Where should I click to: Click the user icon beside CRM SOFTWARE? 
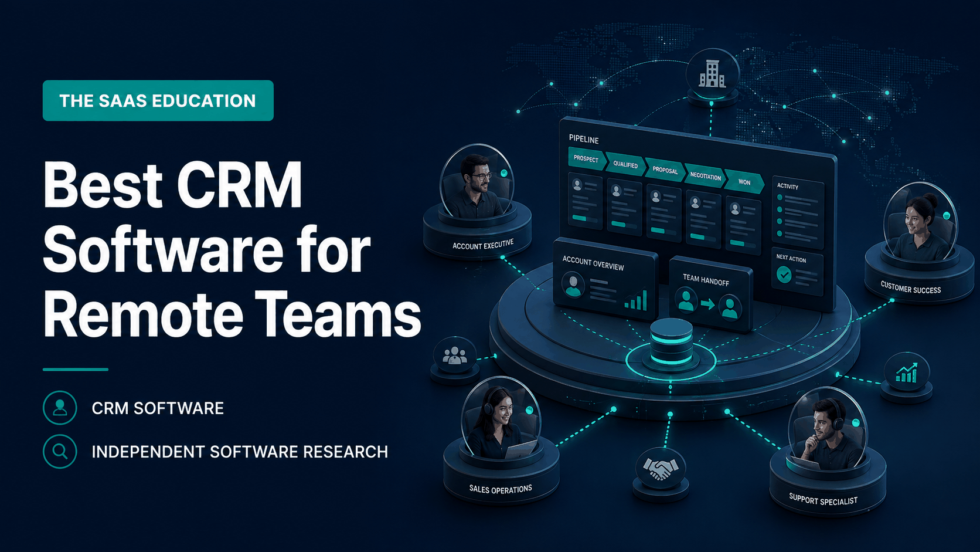point(60,408)
